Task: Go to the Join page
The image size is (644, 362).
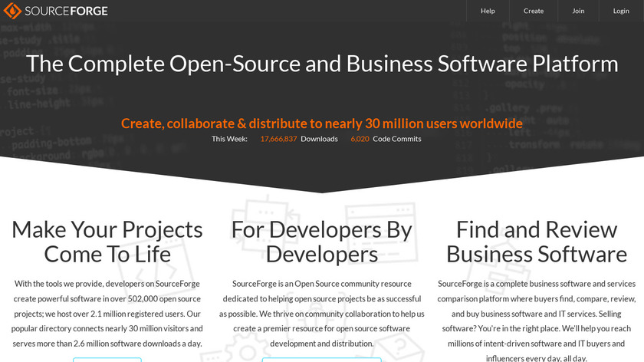Action: coord(578,11)
